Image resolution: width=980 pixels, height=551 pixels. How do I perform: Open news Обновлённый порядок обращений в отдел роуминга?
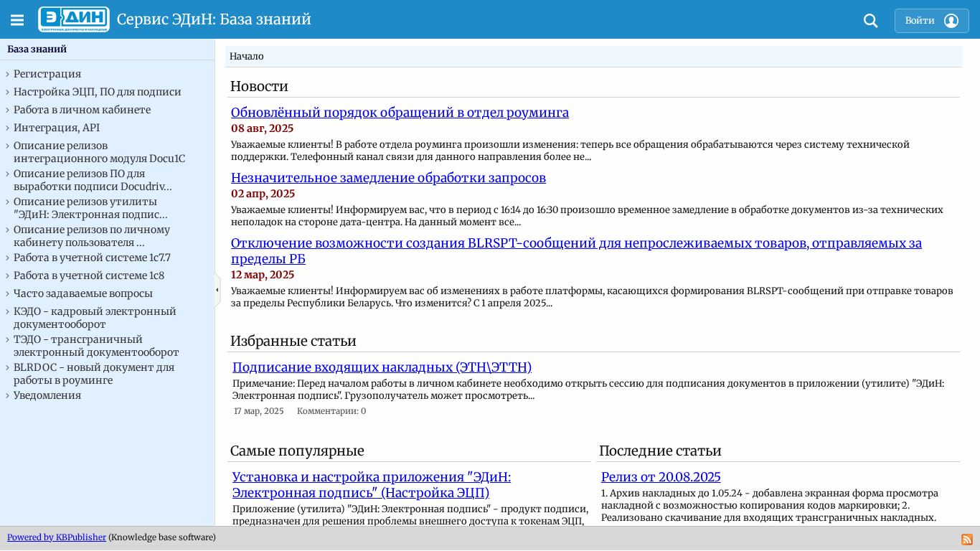pos(400,113)
